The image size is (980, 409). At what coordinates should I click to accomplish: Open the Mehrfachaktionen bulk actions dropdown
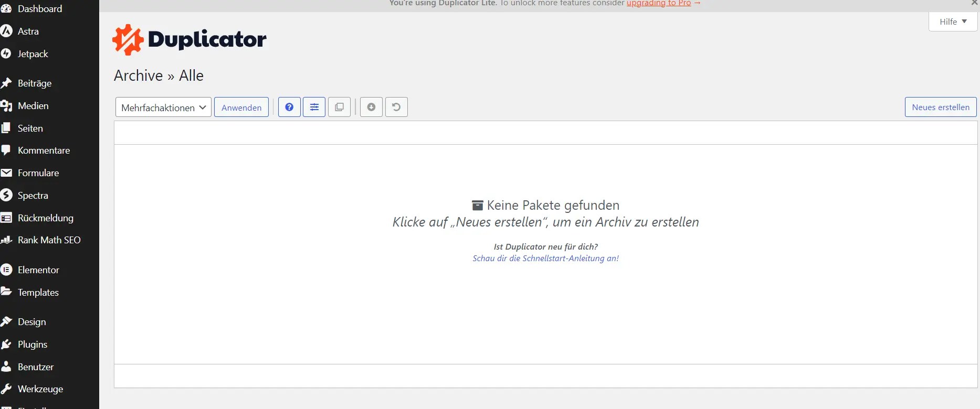[x=163, y=107]
